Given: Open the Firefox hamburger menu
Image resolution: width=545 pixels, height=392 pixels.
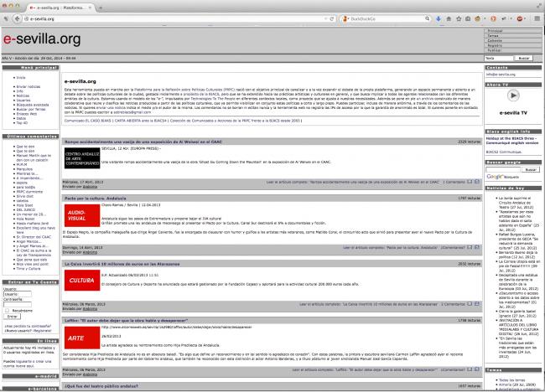Looking at the screenshot, I should click(x=537, y=17).
